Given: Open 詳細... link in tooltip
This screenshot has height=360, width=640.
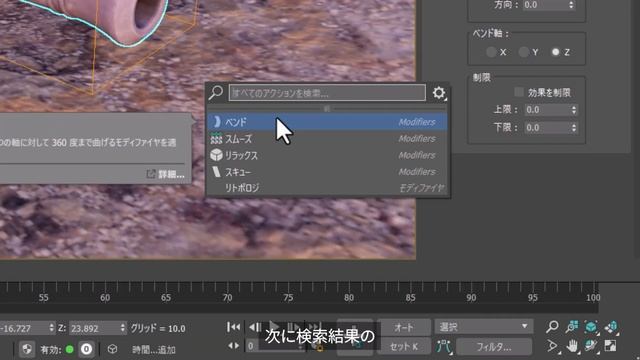Looking at the screenshot, I should coord(166,174).
